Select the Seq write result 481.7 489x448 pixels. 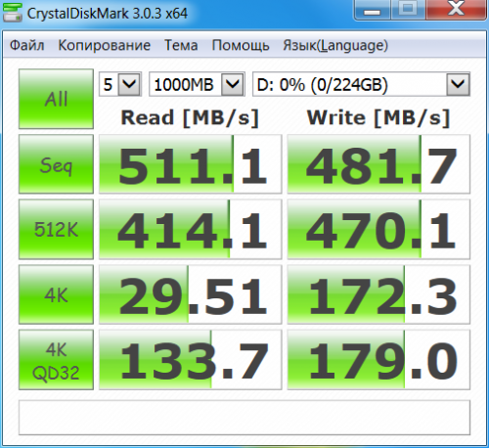click(x=378, y=164)
